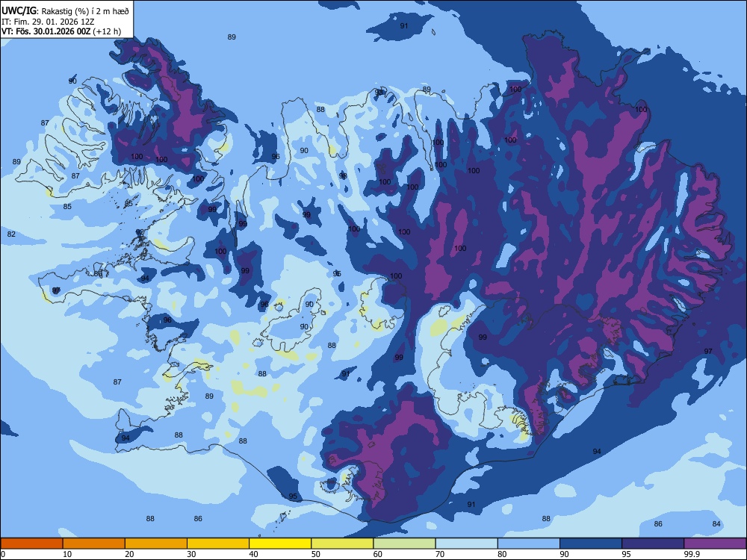Click the pale blue 70–80 legend swatch

click(467, 544)
